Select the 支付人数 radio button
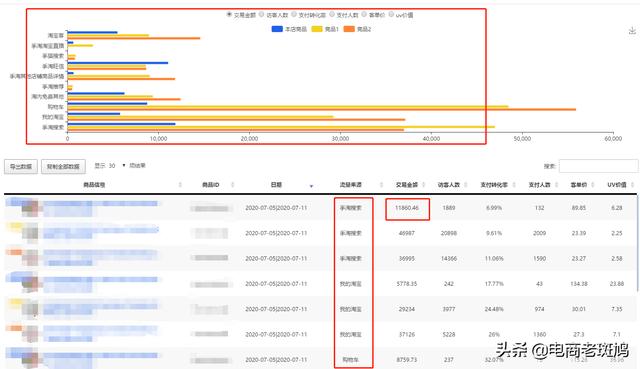This screenshot has height=369, width=640. [332, 14]
